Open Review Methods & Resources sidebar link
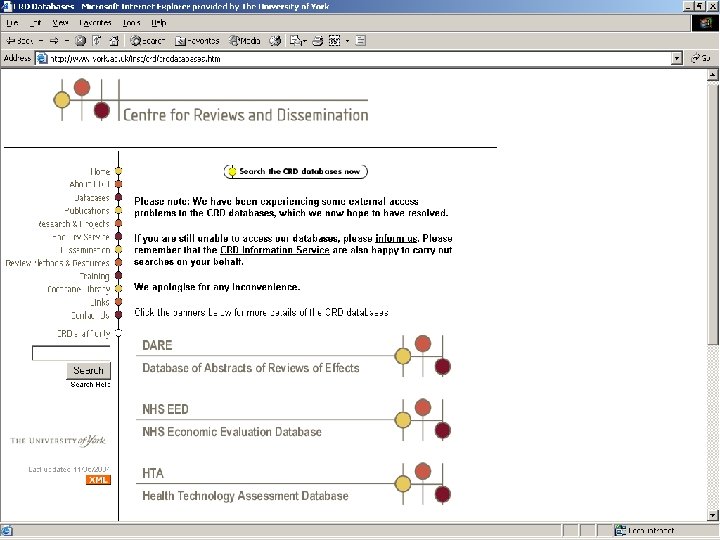 tap(57, 263)
